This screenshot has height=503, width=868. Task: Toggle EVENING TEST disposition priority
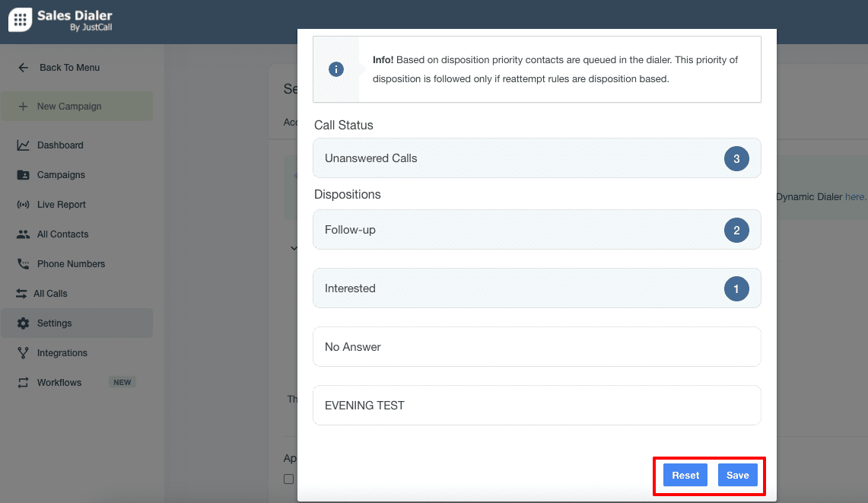(x=536, y=405)
